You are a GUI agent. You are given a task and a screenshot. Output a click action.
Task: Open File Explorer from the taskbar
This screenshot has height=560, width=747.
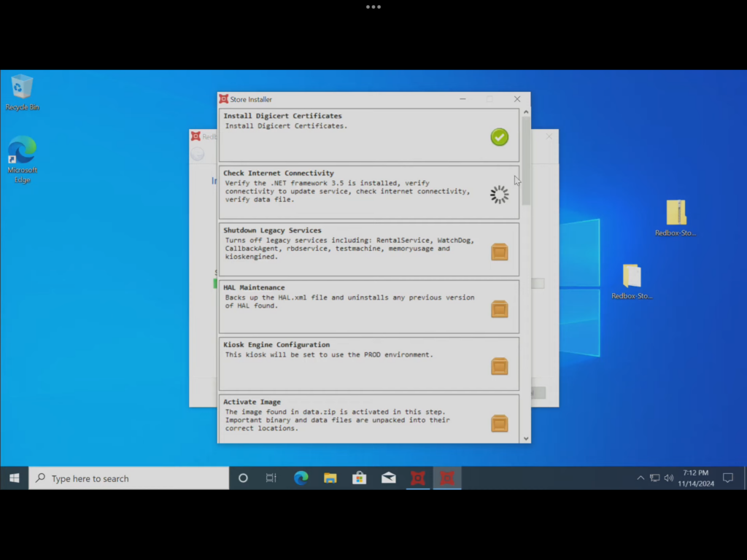(x=330, y=478)
